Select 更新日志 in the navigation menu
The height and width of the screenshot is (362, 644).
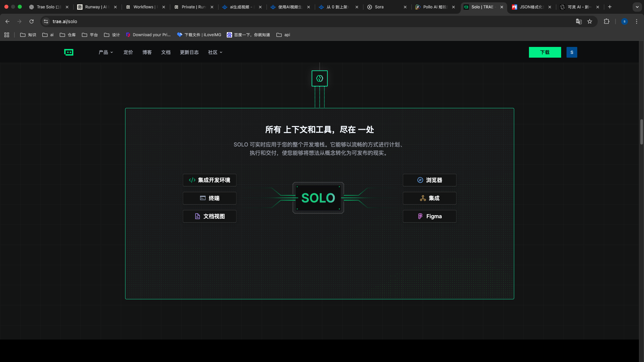[189, 52]
